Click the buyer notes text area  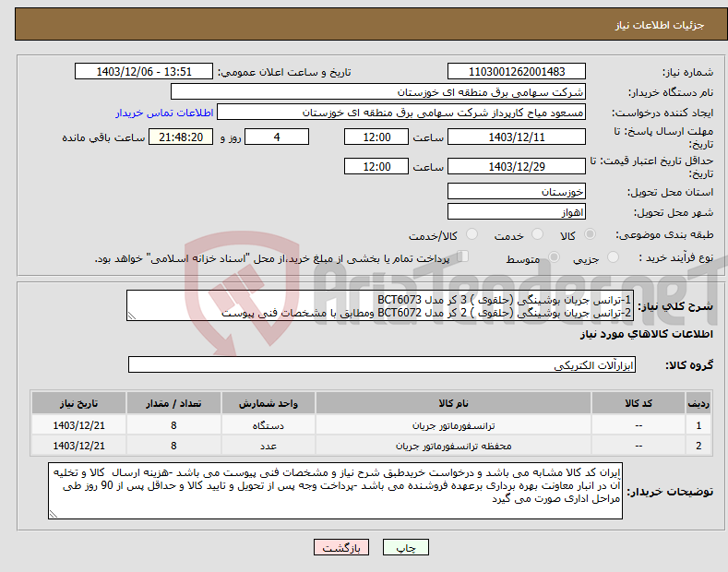335,491
